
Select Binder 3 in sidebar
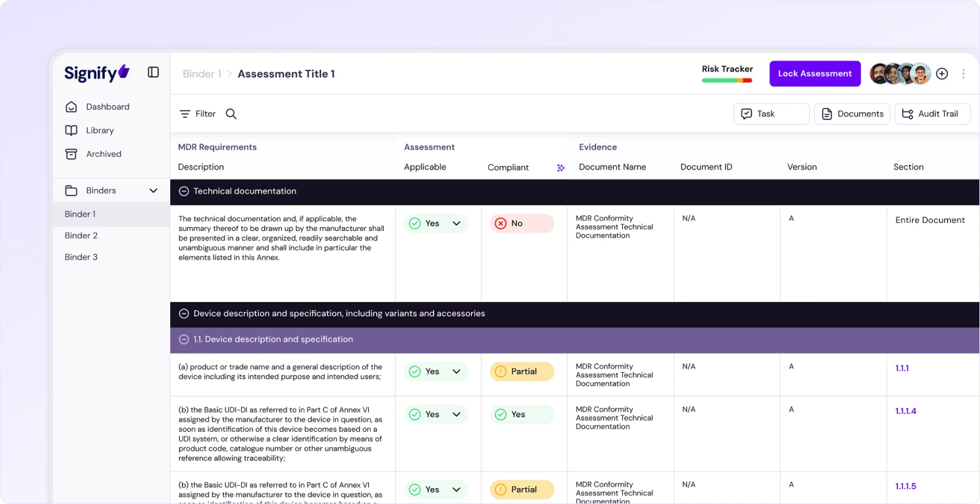pyautogui.click(x=81, y=257)
